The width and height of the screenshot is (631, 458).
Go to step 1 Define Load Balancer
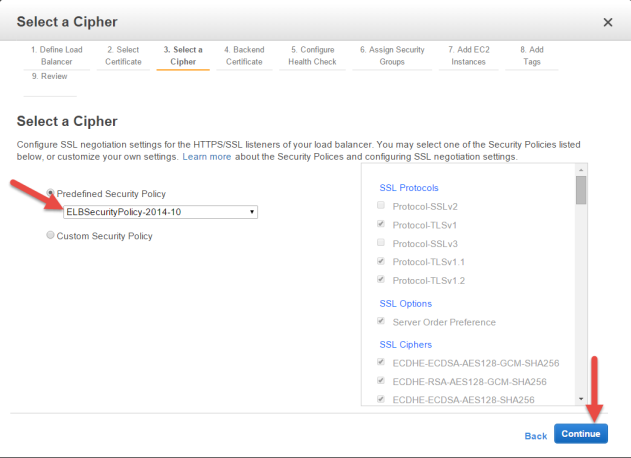pos(57,56)
